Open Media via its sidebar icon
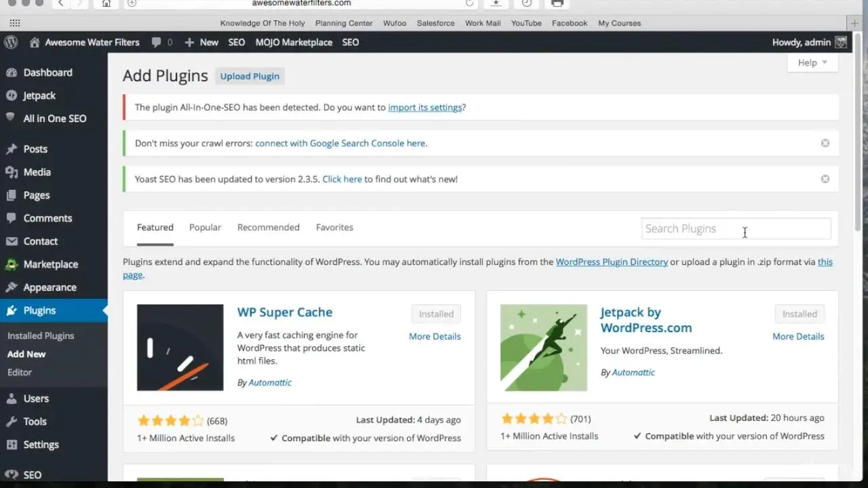 12,172
